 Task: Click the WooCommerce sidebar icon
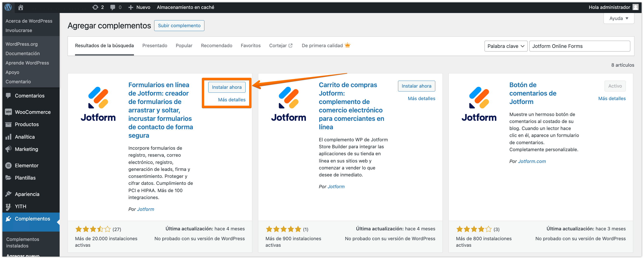click(8, 112)
